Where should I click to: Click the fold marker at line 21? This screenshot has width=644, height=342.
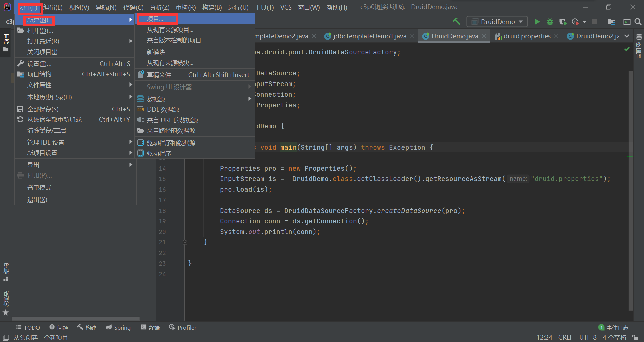click(185, 242)
